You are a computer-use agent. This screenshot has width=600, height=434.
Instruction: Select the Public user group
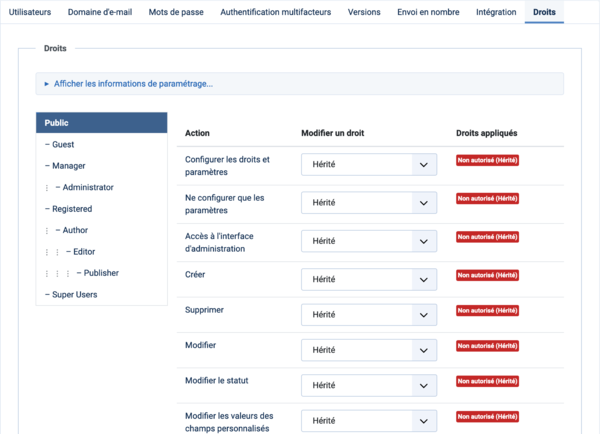point(101,123)
